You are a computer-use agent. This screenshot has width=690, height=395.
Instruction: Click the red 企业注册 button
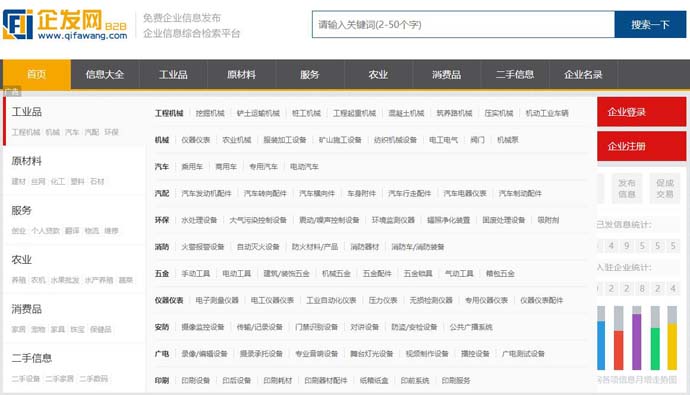(642, 146)
